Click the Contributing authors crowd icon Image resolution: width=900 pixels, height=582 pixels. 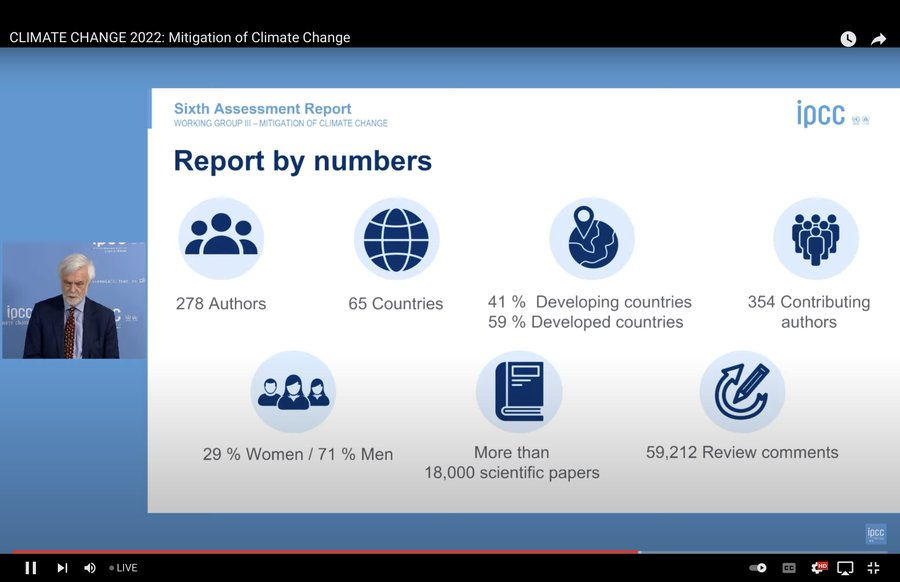pyautogui.click(x=816, y=238)
